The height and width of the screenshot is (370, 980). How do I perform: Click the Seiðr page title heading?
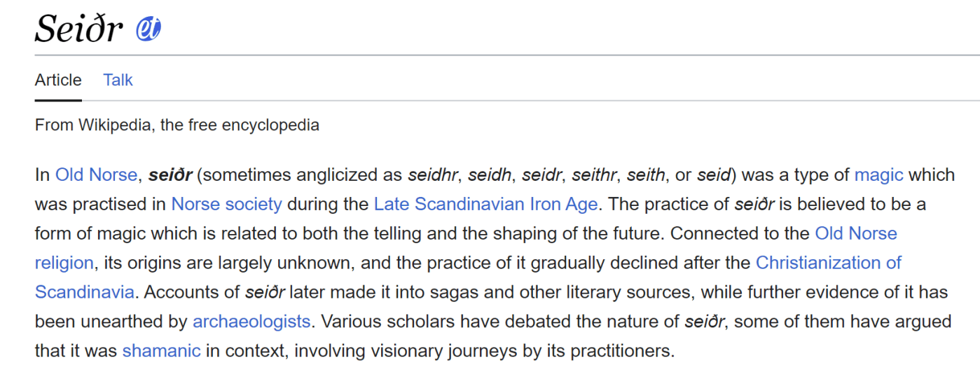[x=78, y=29]
